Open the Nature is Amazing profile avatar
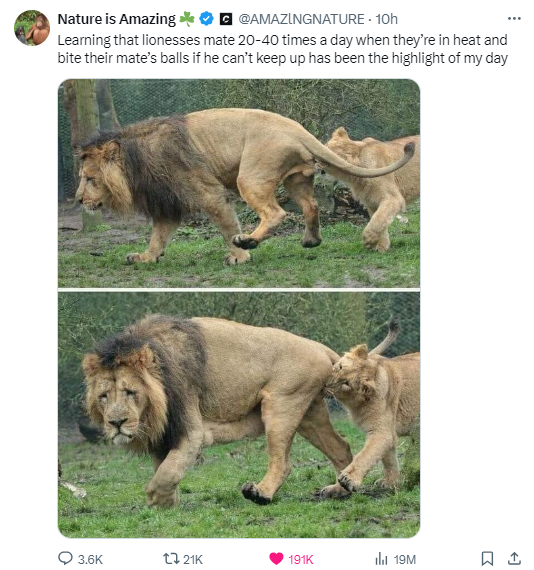Image resolution: width=534 pixels, height=570 pixels. [32, 28]
